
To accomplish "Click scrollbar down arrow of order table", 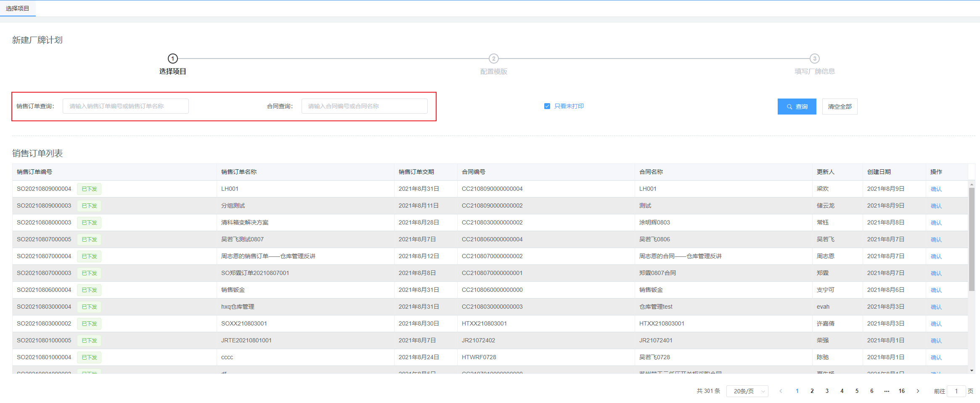I will pyautogui.click(x=972, y=371).
